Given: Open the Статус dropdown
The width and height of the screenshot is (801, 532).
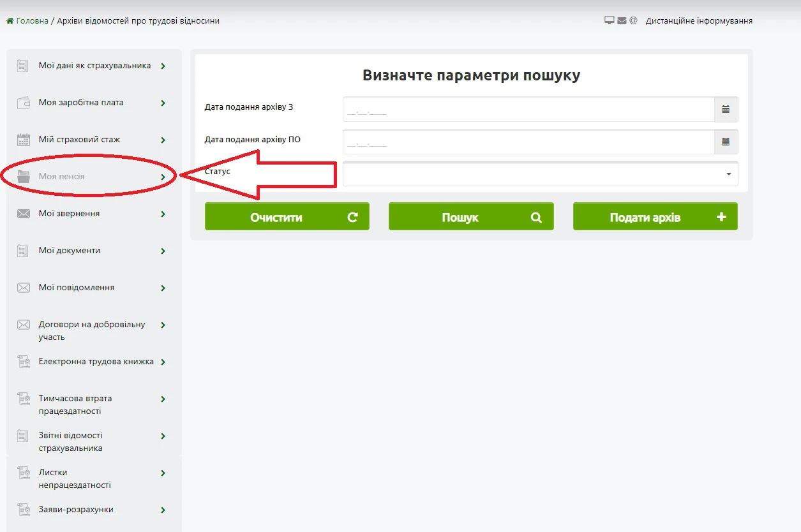Looking at the screenshot, I should [x=540, y=174].
